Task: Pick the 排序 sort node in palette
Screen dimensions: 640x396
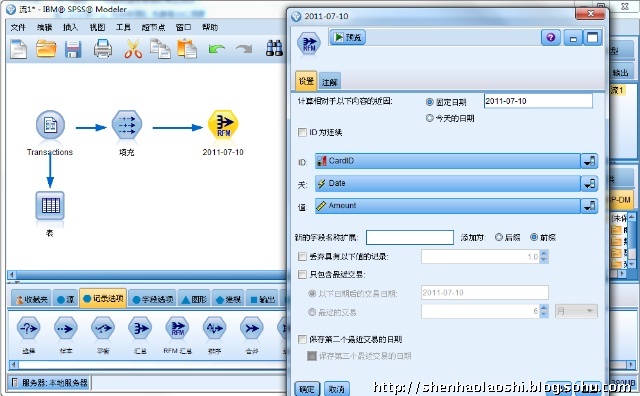Action: 215,329
